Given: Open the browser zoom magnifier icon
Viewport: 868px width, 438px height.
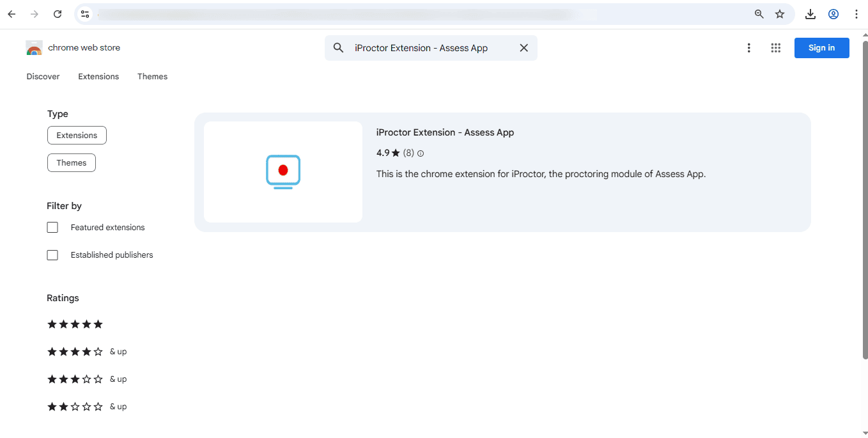Looking at the screenshot, I should pyautogui.click(x=759, y=14).
